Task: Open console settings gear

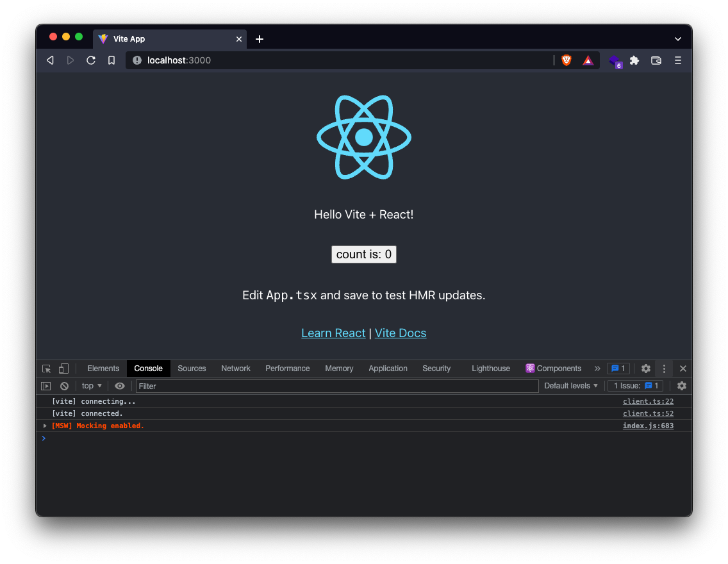Action: point(682,386)
